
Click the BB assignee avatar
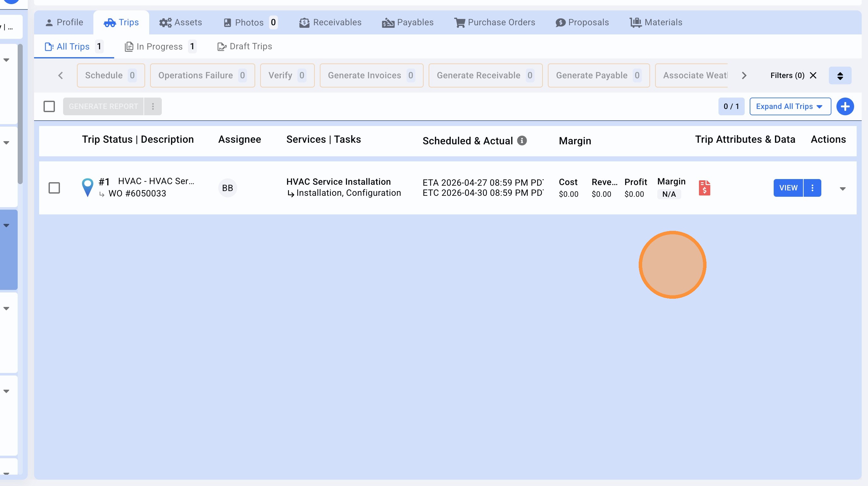click(x=227, y=188)
